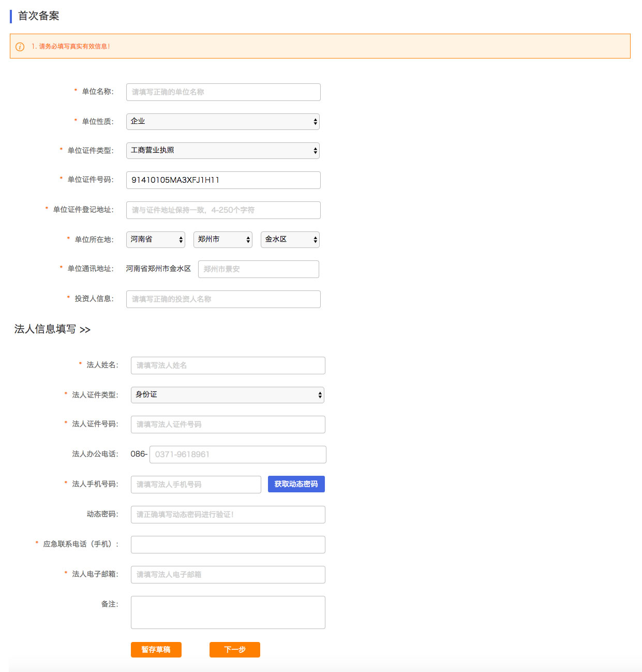Screen dimensions: 642x672
Task: Select province from the 河南省 dropdown
Action: [155, 240]
